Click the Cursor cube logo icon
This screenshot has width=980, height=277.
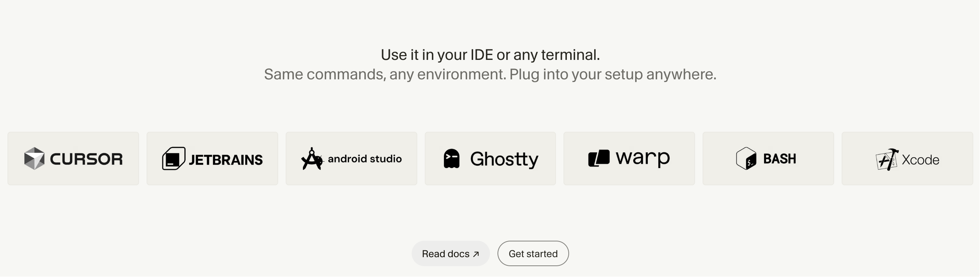click(x=34, y=158)
